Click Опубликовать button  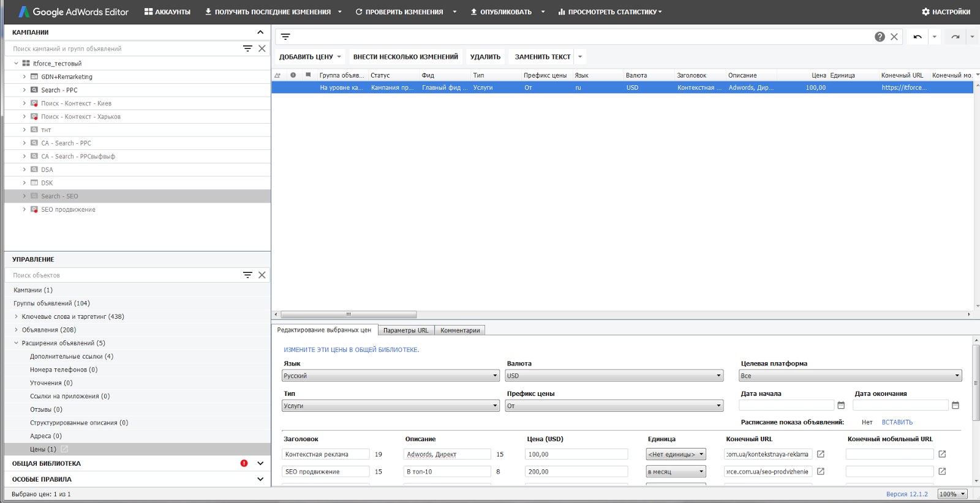click(x=501, y=12)
